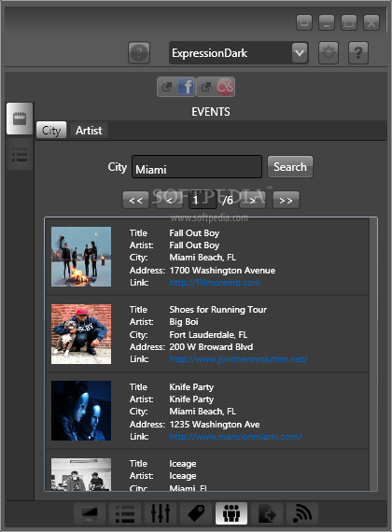Click the 1235 Washington Ave address
Viewport: 392px width, 532px height.
(x=215, y=424)
